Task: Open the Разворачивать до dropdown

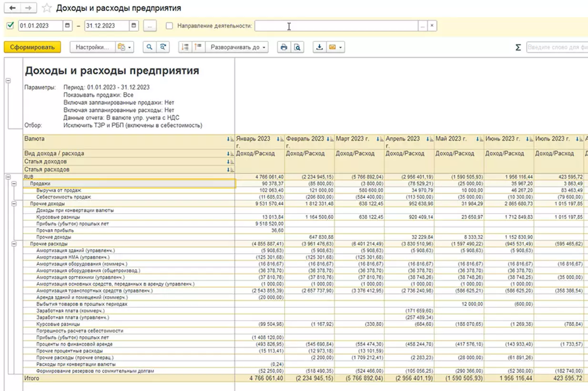Action: 238,47
